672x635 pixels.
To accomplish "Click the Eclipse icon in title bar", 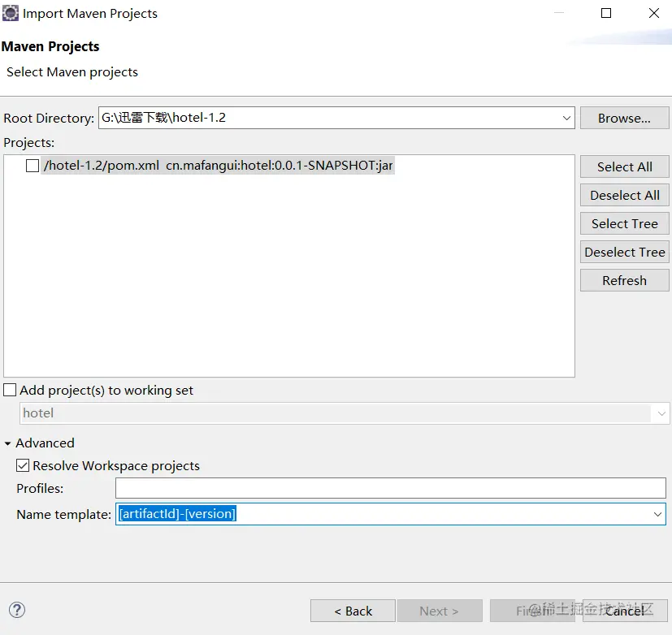I will tap(11, 13).
